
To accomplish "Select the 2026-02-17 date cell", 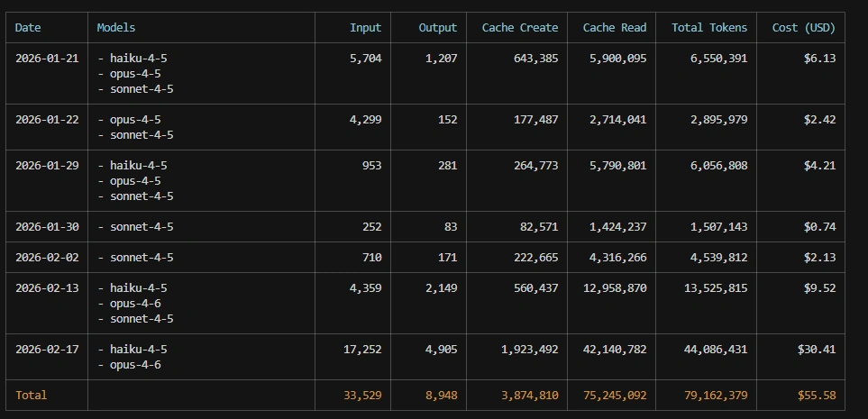I will [x=47, y=349].
